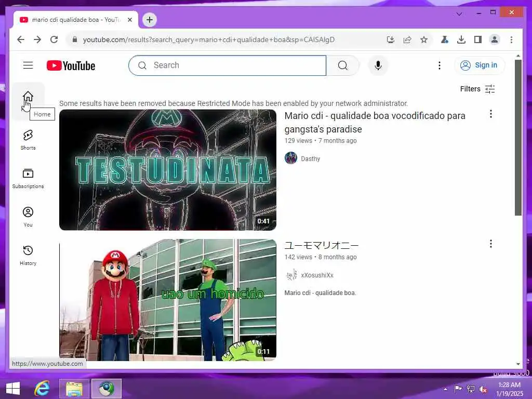Open the You section in sidebar
Screen dimensions: 532x399
click(28, 217)
